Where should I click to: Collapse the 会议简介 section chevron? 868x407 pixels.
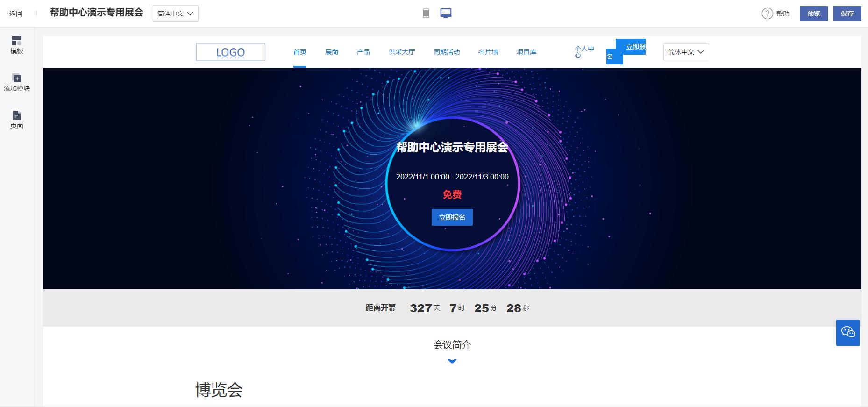click(x=452, y=361)
